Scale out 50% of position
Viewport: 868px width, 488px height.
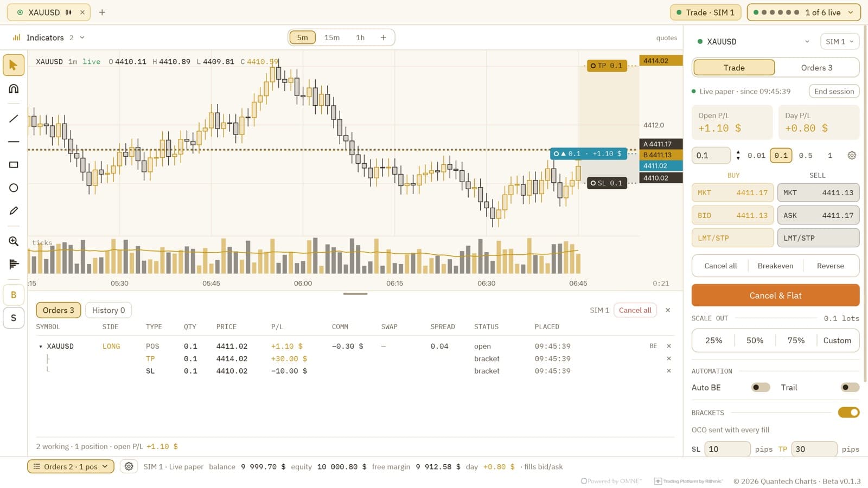[755, 341]
